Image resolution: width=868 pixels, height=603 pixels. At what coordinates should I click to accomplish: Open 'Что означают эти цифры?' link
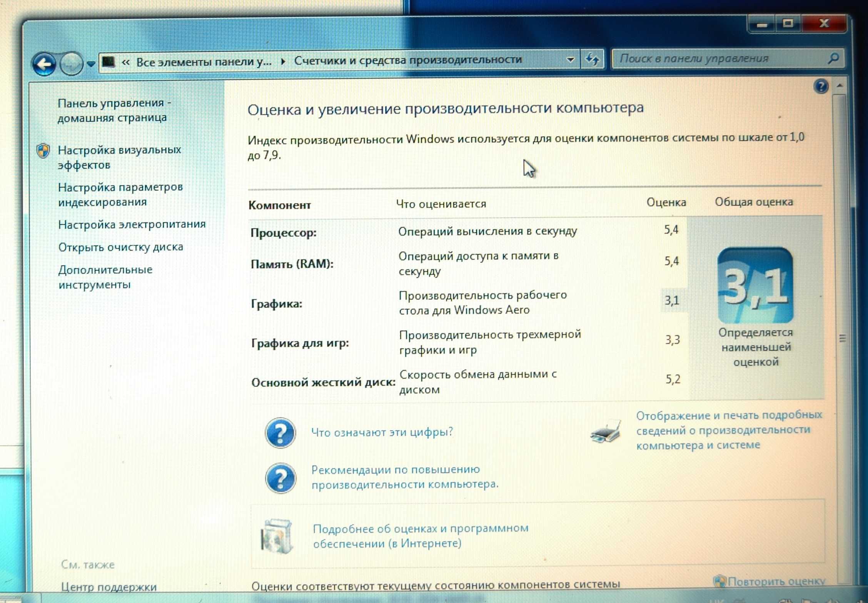pyautogui.click(x=382, y=432)
